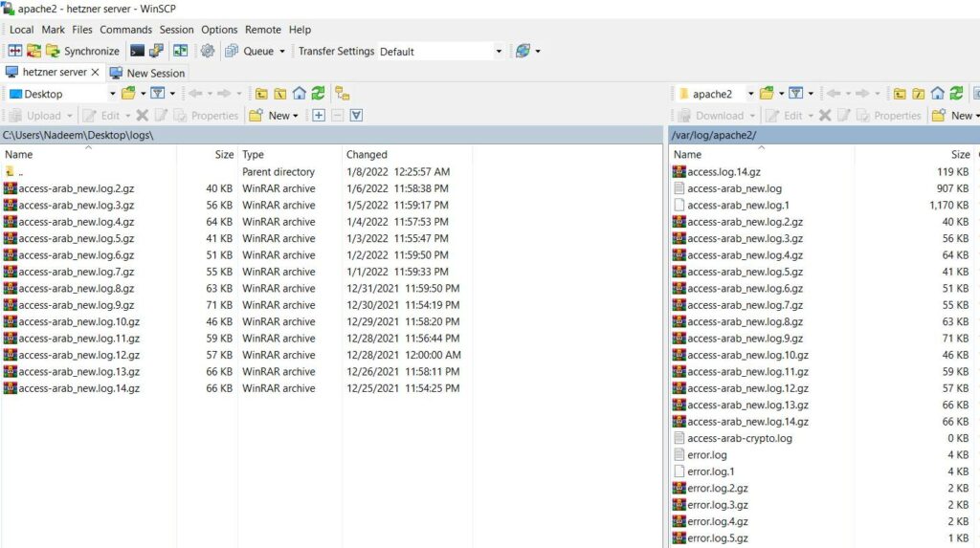Go to remote home directory icon
The height and width of the screenshot is (548, 980).
tap(938, 94)
